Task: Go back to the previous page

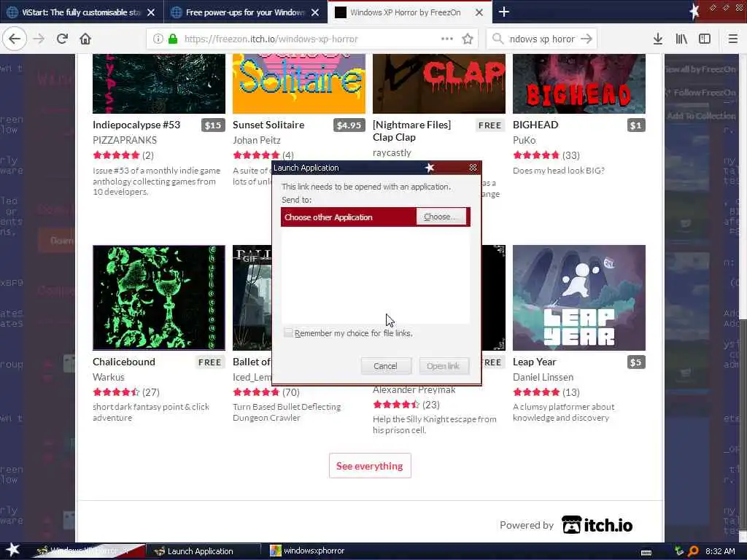Action: click(15, 39)
